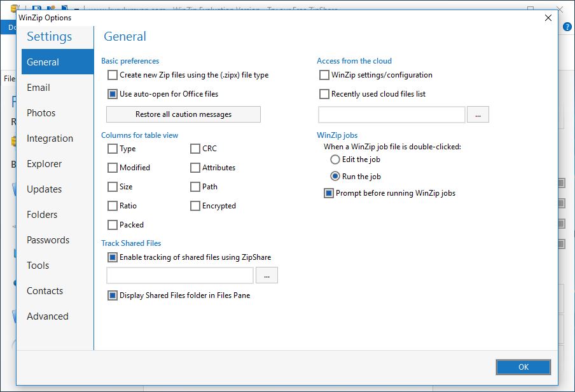
Task: Open the blue help icon in WinZip window
Action: point(567,27)
